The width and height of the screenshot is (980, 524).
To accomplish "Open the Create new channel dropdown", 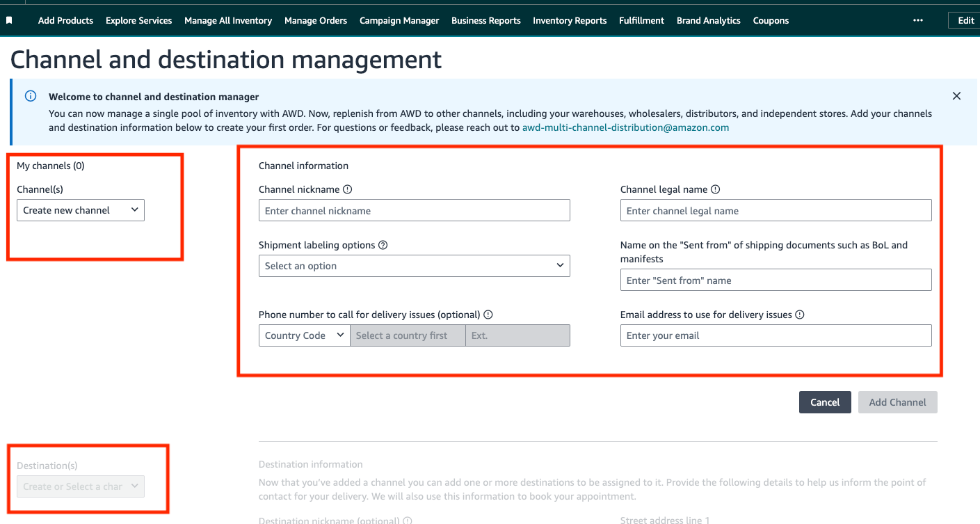I will click(81, 210).
